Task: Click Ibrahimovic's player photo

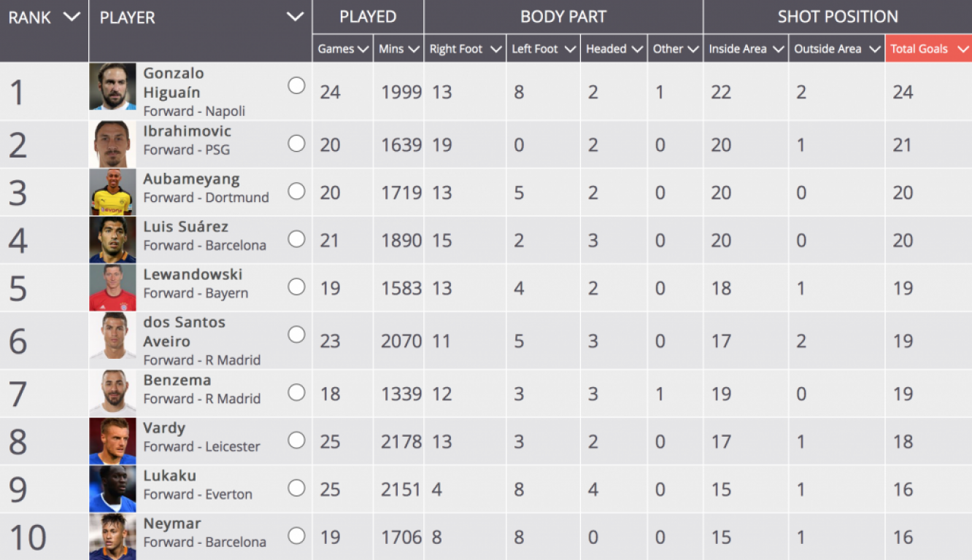Action: tap(112, 144)
